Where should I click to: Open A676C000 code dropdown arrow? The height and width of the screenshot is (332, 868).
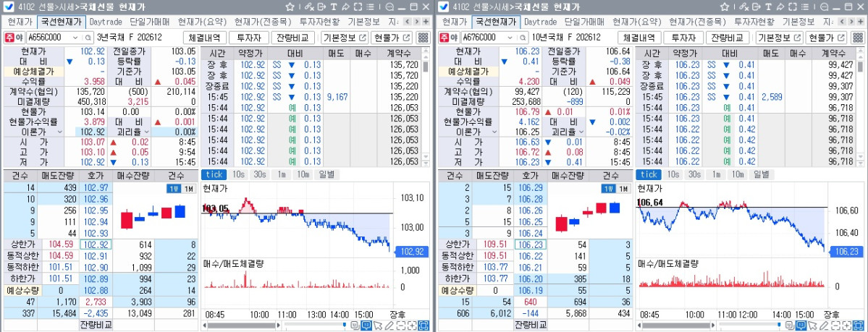(510, 38)
